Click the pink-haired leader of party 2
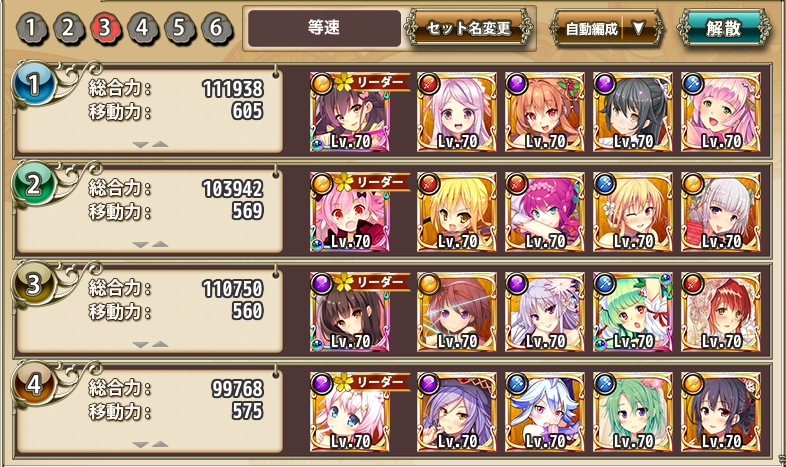 [350, 212]
